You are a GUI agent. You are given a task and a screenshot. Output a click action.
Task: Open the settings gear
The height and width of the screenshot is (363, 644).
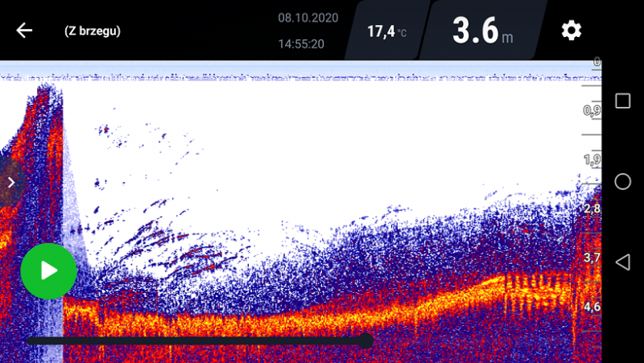click(571, 31)
